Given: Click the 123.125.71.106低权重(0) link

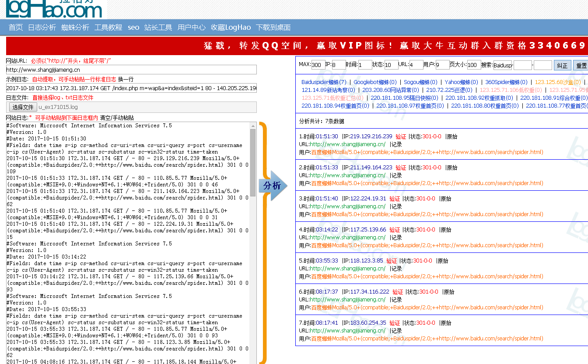Looking at the screenshot, I should click(x=511, y=90).
